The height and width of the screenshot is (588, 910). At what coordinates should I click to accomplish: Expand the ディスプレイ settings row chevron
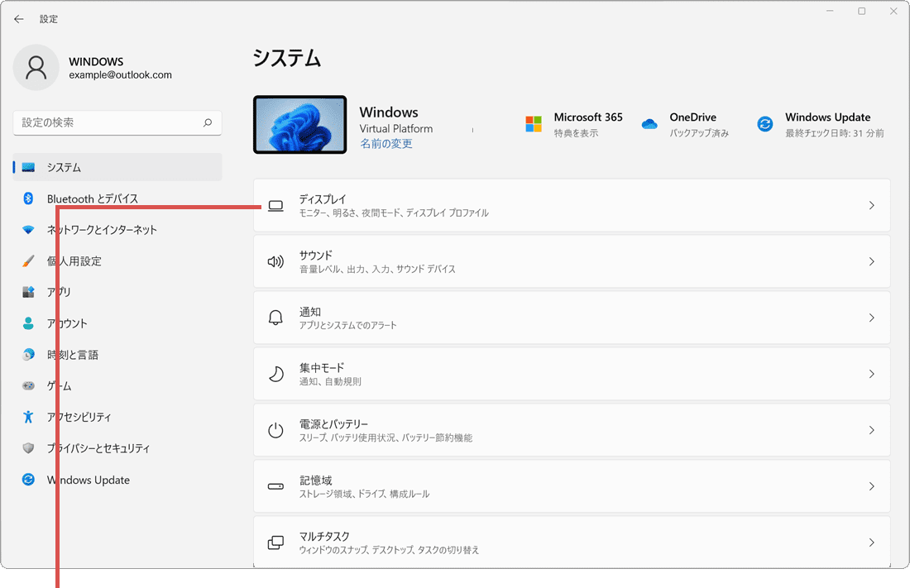tap(871, 205)
